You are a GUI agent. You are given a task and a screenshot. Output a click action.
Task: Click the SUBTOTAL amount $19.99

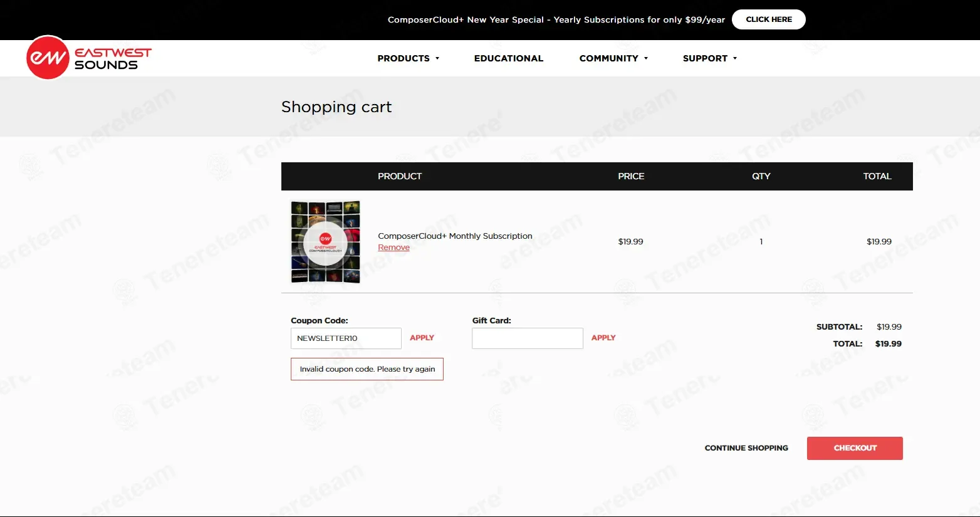coord(889,326)
